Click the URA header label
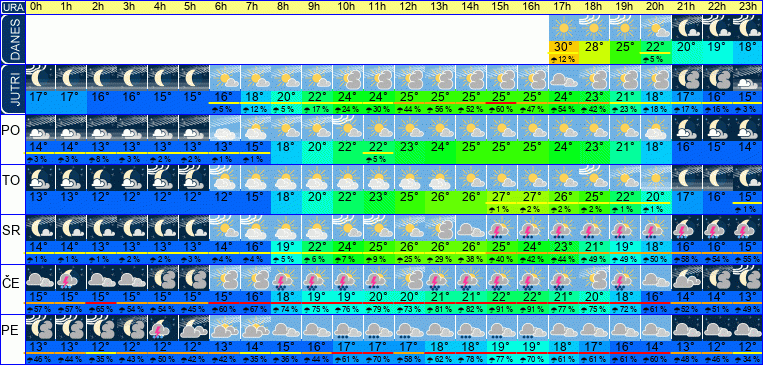 pyautogui.click(x=13, y=7)
